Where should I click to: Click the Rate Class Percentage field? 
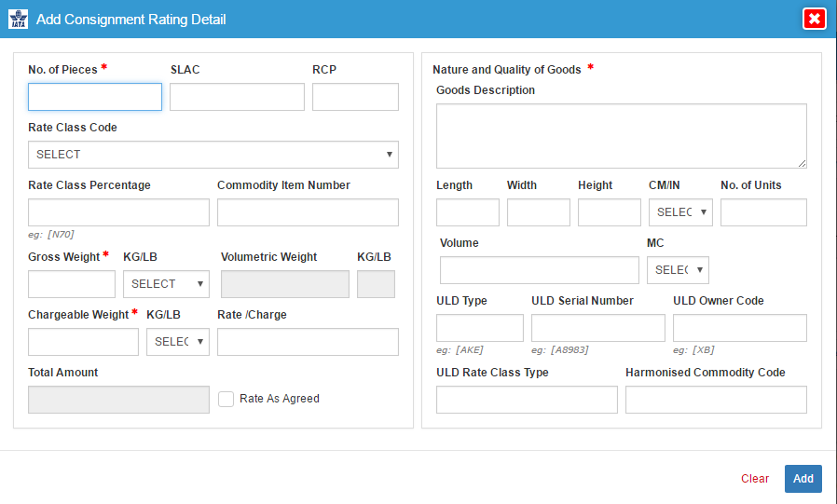118,212
